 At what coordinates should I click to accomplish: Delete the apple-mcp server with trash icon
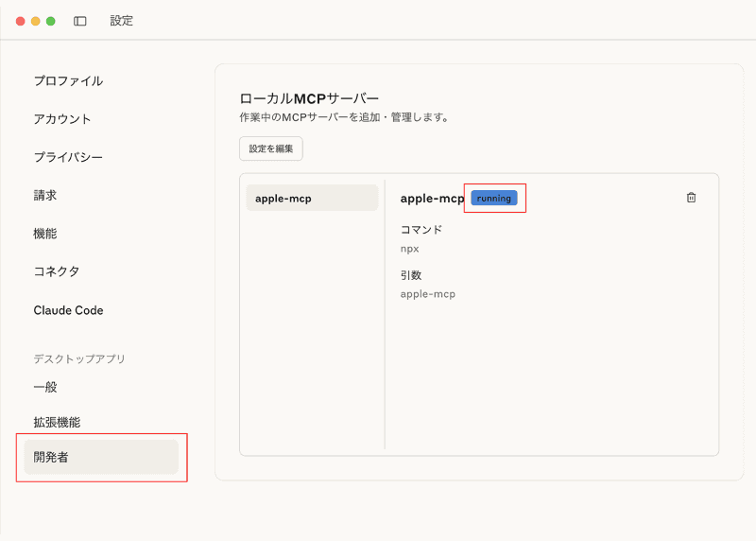pos(691,198)
